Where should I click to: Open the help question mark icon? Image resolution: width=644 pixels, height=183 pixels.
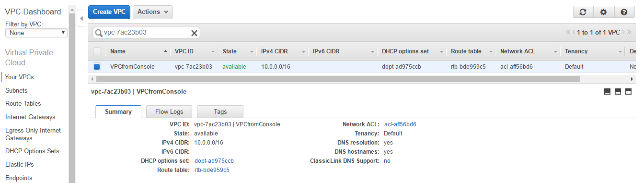pyautogui.click(x=624, y=12)
